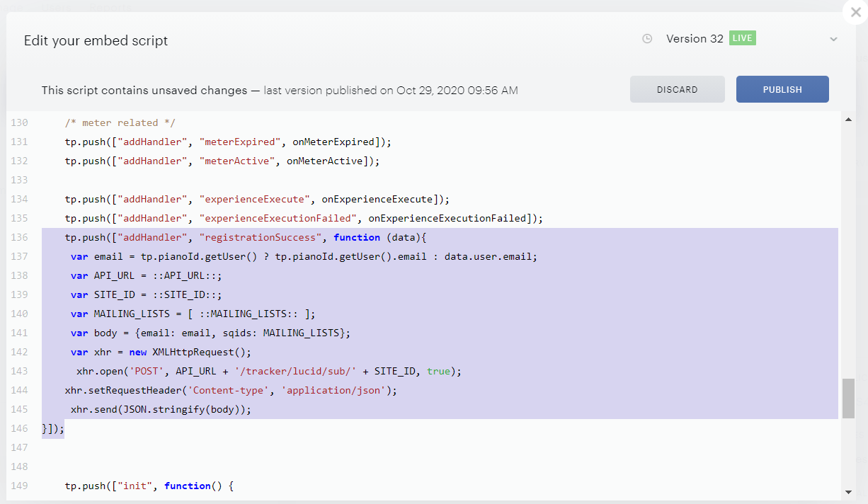Viewport: 868px width, 504px height.
Task: Click line number 136 in the gutter
Action: pos(20,237)
